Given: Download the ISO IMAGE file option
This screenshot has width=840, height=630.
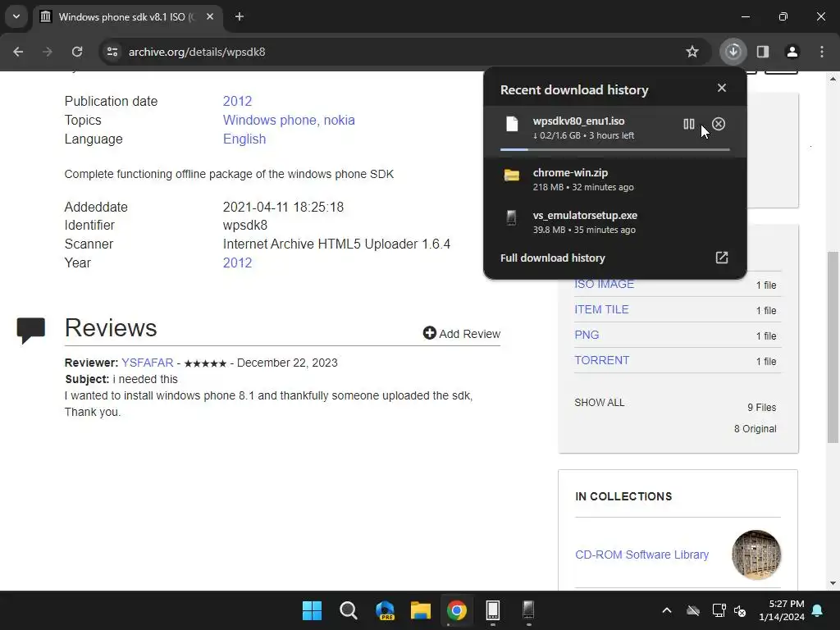Looking at the screenshot, I should pos(605,284).
